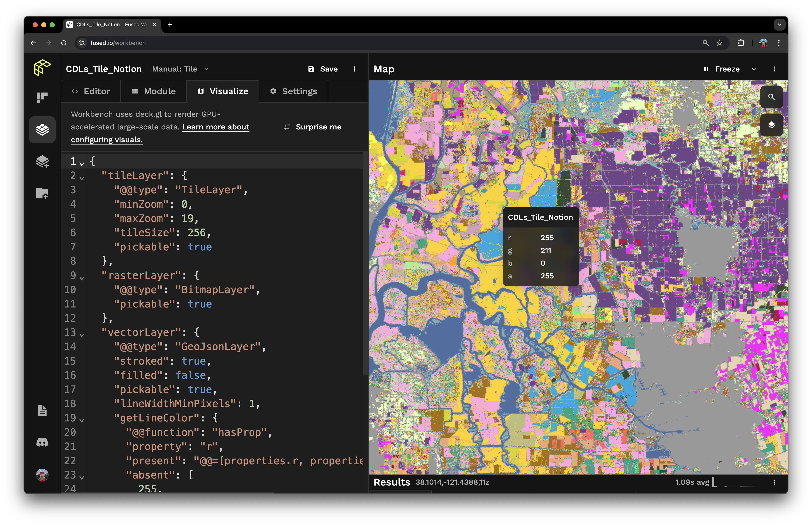Open the Results panel options menu
Image resolution: width=812 pixels, height=525 pixels.
[x=774, y=482]
